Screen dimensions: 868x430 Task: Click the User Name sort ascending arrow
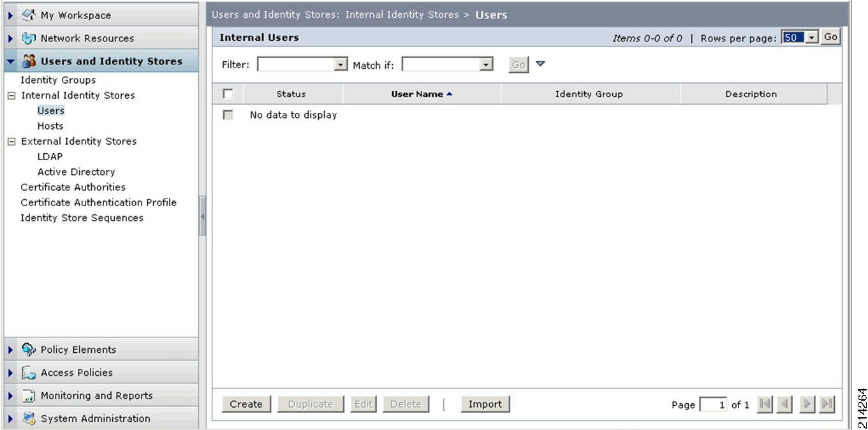tap(449, 94)
